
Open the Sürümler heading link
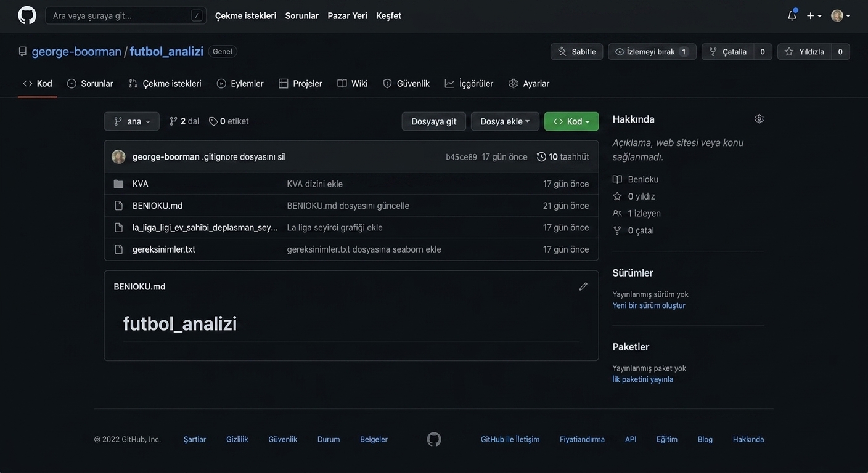tap(633, 273)
